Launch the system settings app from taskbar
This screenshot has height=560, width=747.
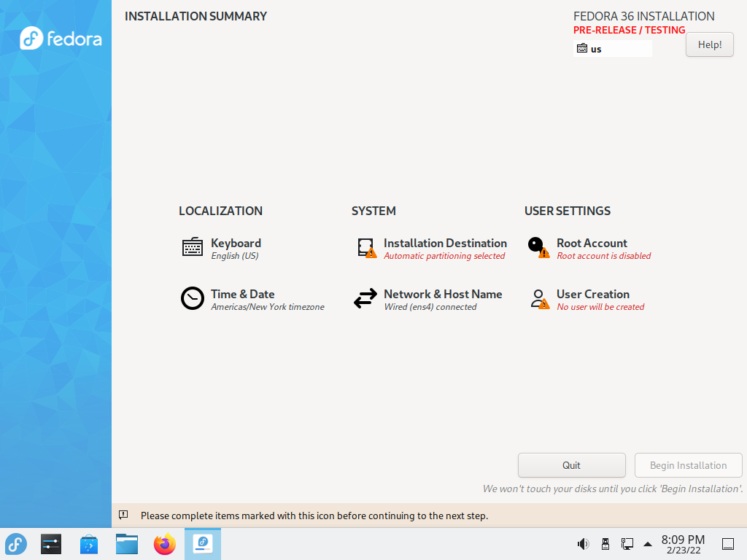[51, 544]
